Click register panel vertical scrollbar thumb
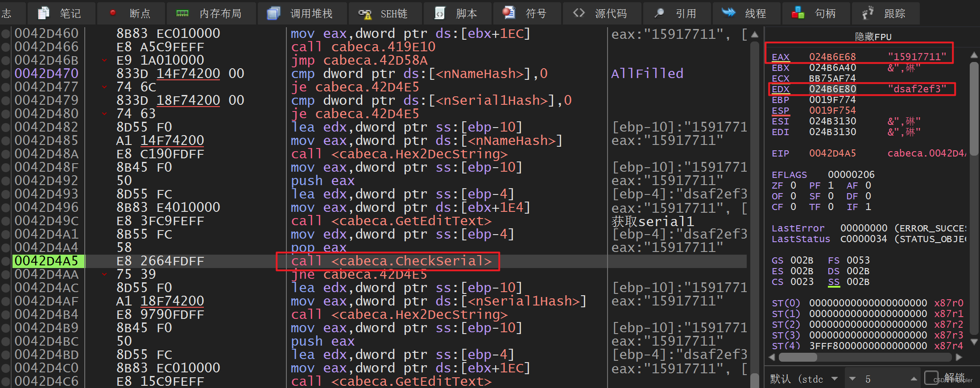Viewport: 980px width, 388px height. (x=974, y=108)
